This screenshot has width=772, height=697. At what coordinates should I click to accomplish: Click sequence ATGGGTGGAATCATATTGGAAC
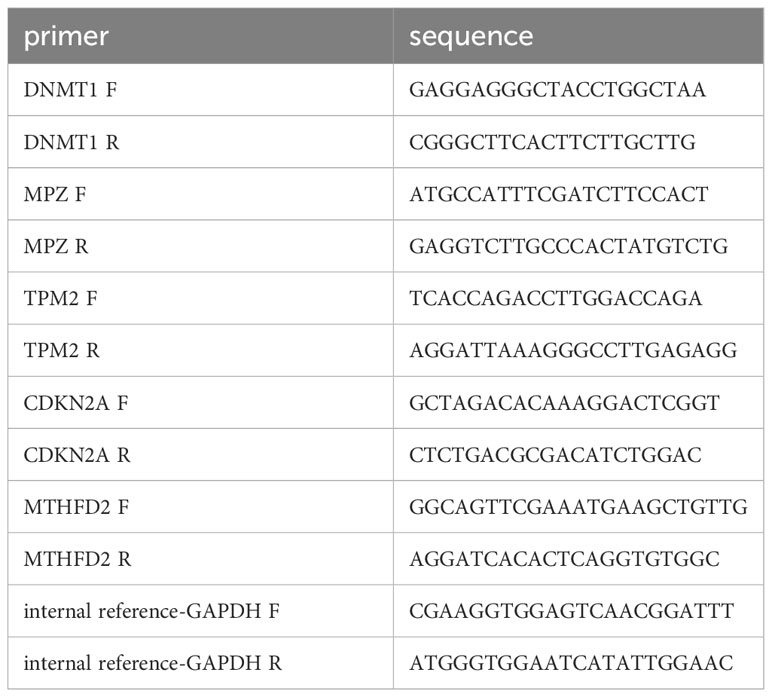572,664
